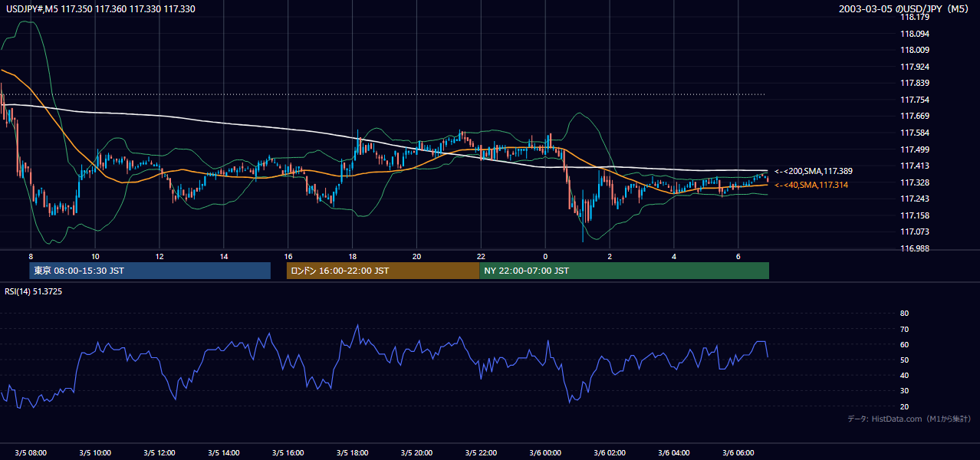980x460 pixels.
Task: Click the RSI scale level 20
Action: point(904,406)
